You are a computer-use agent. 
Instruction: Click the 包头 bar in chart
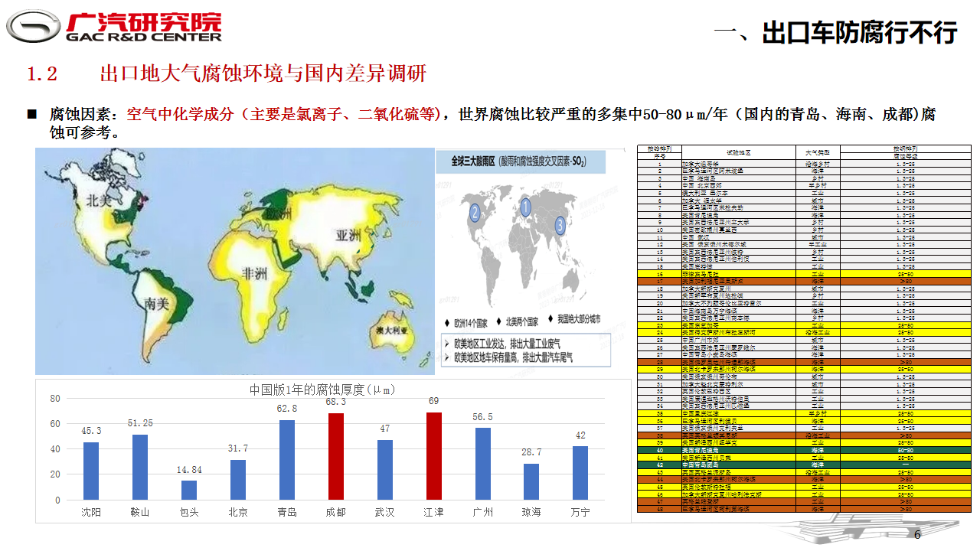click(x=189, y=491)
